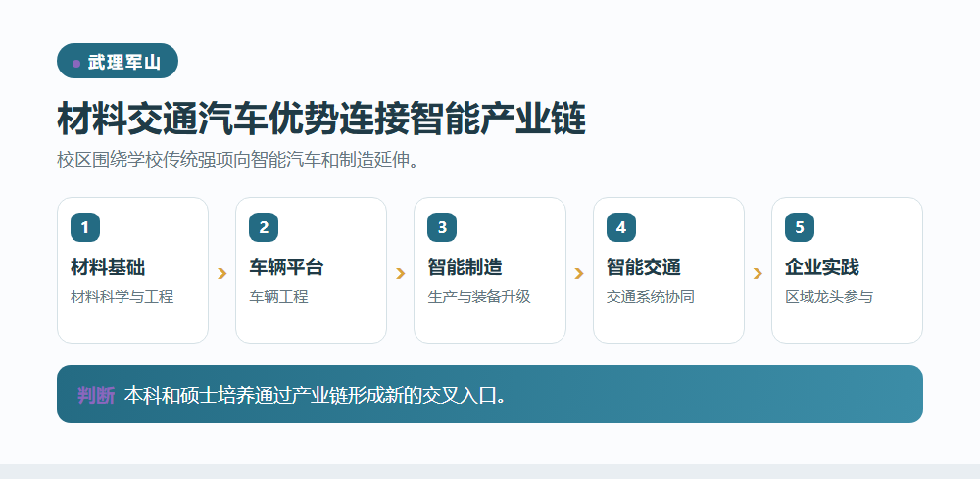The height and width of the screenshot is (479, 980).
Task: Click the purple dot in 武理军山 tag
Action: coord(76,63)
